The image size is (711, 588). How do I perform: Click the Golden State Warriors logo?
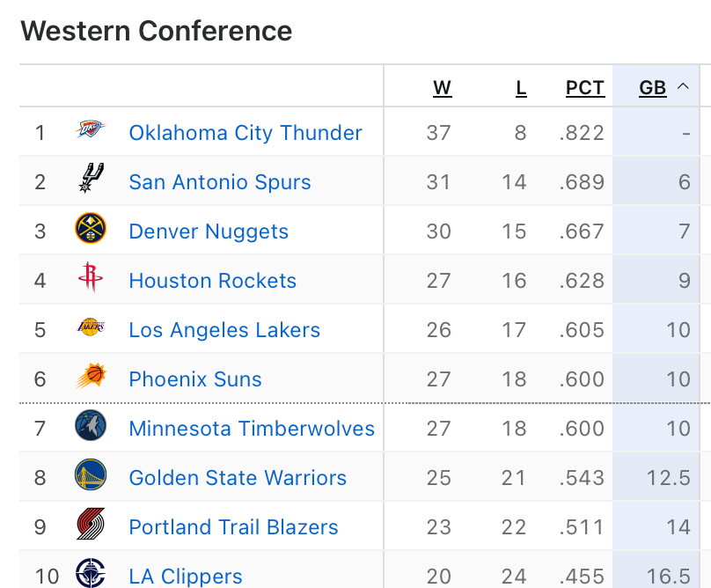coord(91,477)
